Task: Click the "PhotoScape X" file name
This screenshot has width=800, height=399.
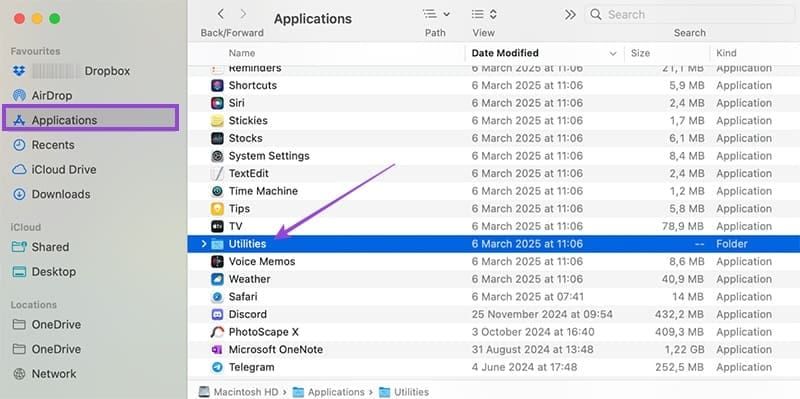Action: 264,332
